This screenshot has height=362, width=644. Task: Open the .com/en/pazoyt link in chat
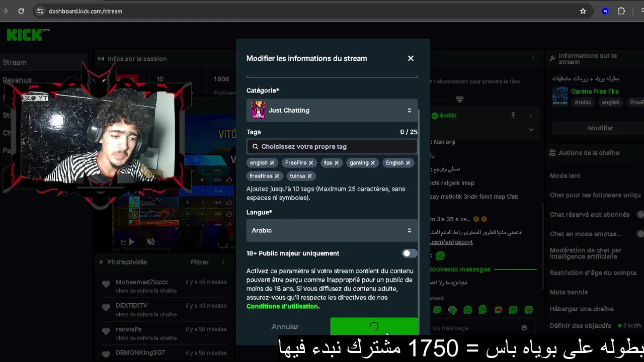point(452,242)
